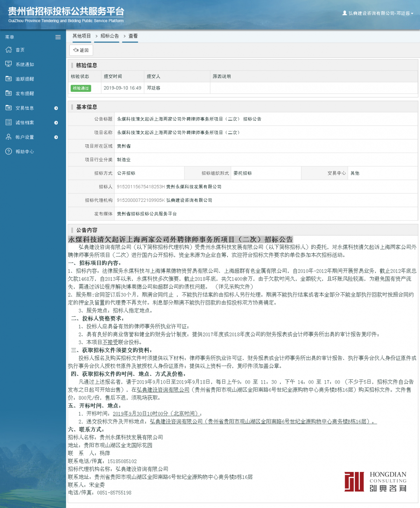Click the home icon in sidebar
The image size is (420, 508).
(9, 50)
